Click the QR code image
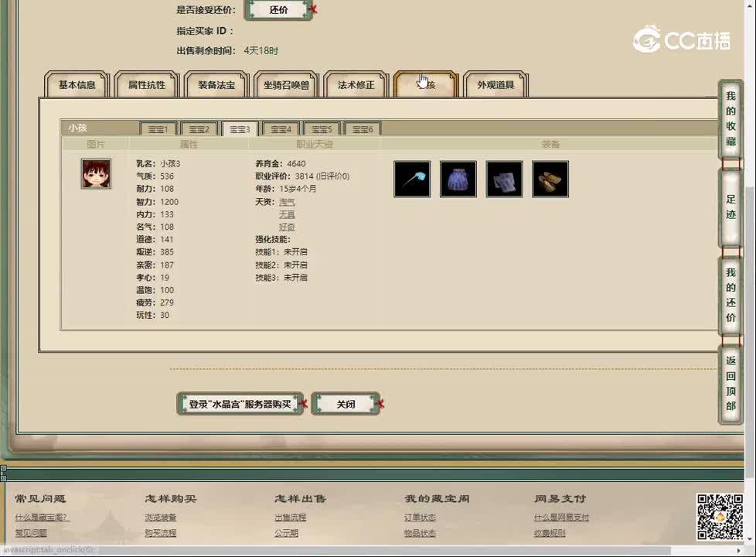The height and width of the screenshot is (557, 756). (x=720, y=517)
